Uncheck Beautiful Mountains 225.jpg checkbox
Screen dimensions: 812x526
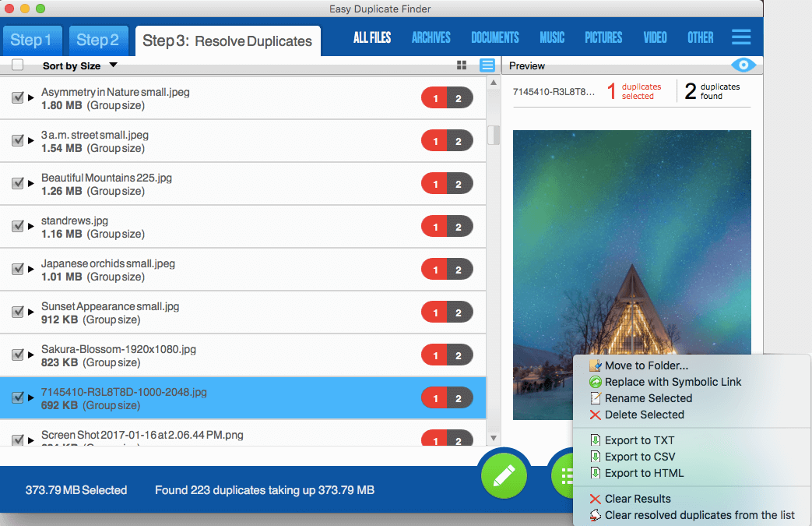click(18, 183)
